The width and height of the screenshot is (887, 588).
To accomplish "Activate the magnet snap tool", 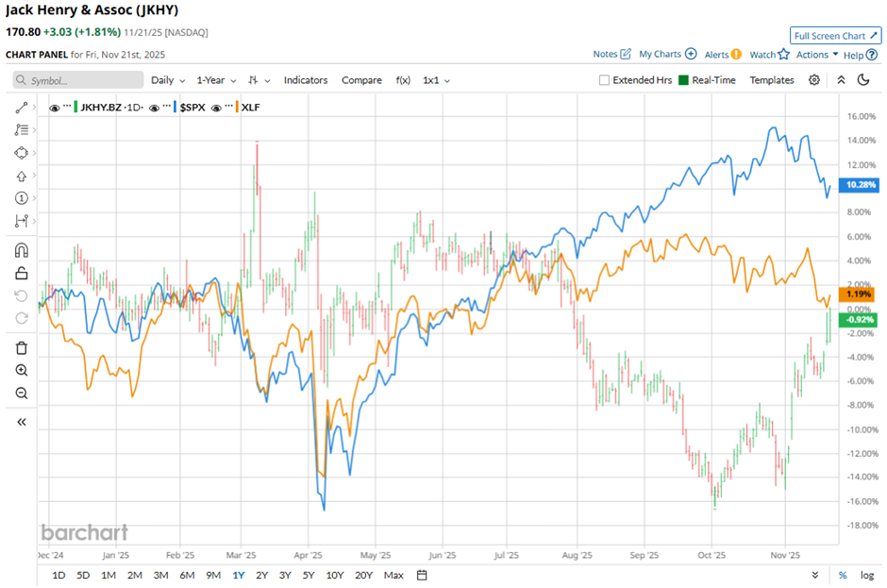I will coord(22,251).
